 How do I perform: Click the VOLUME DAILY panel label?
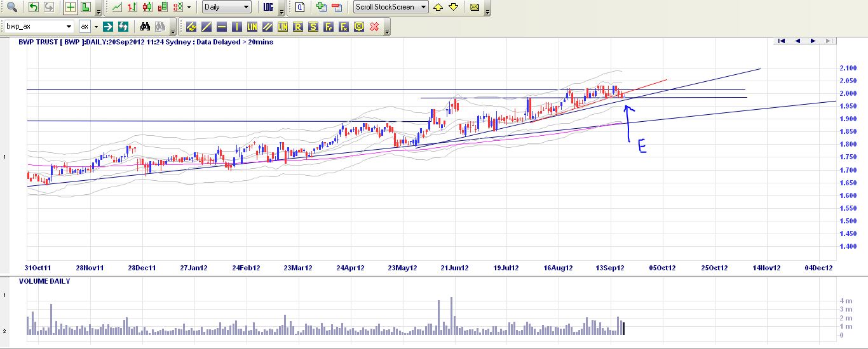tap(44, 281)
